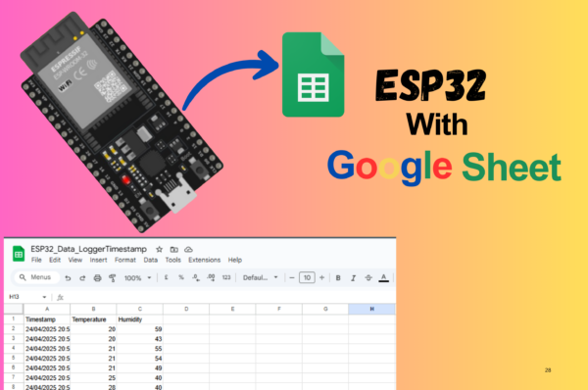Click the increase font size plus button
The width and height of the screenshot is (588, 390).
pos(321,278)
